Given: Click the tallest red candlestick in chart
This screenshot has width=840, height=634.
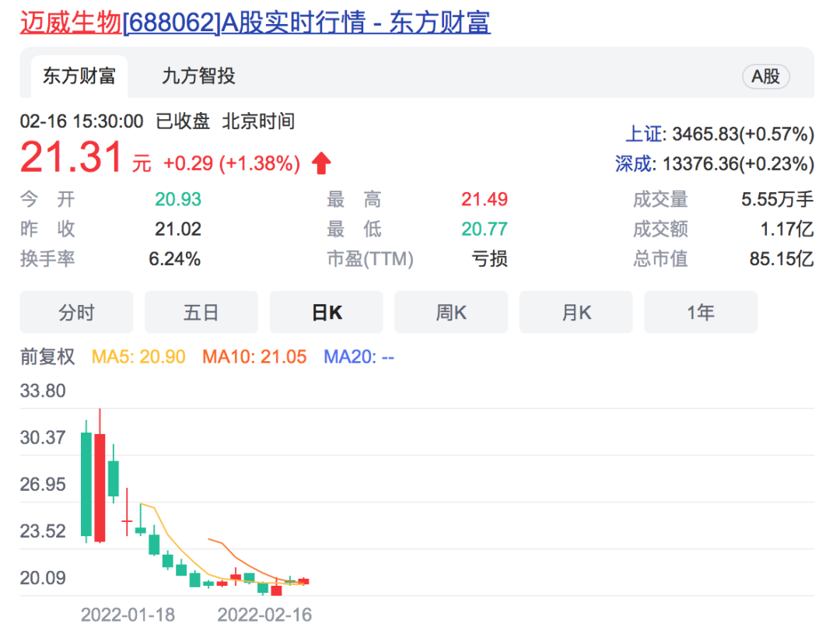Looking at the screenshot, I should [x=100, y=487].
